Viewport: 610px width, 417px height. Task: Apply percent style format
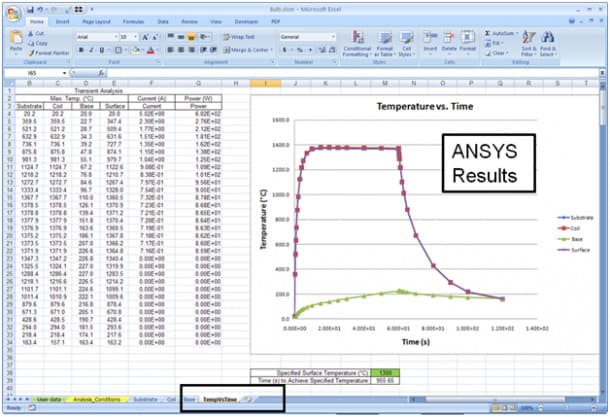[x=300, y=50]
